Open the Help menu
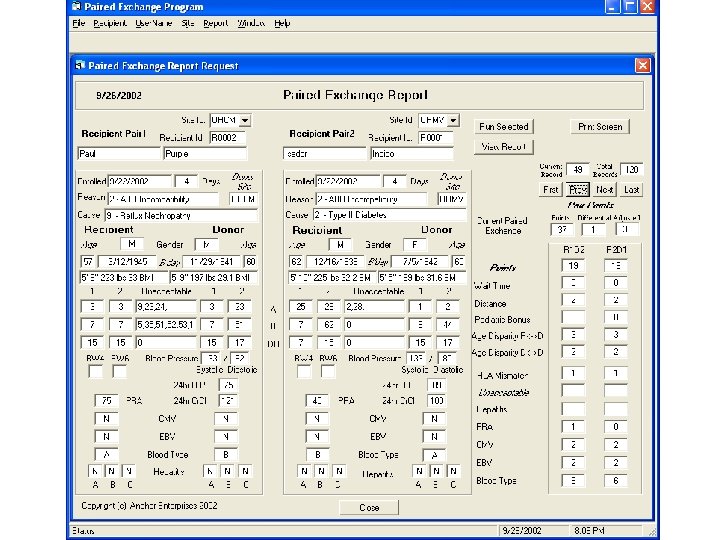This screenshot has height=540, width=720. click(x=282, y=23)
